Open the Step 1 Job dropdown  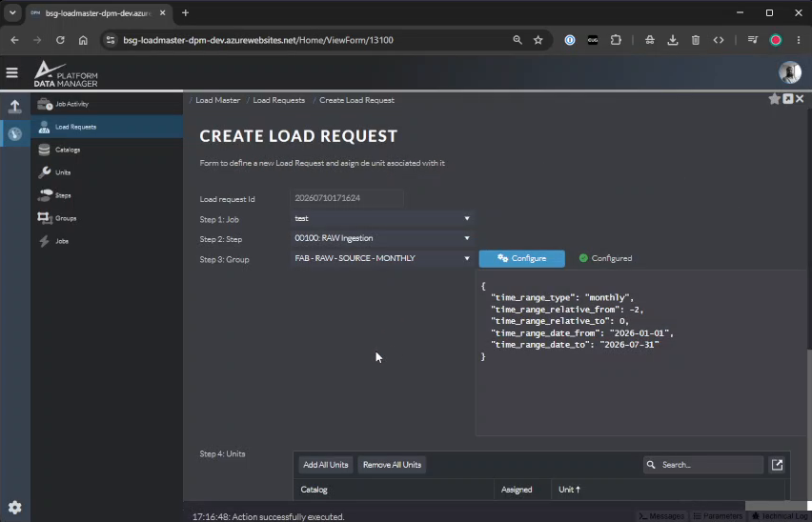[381, 219]
